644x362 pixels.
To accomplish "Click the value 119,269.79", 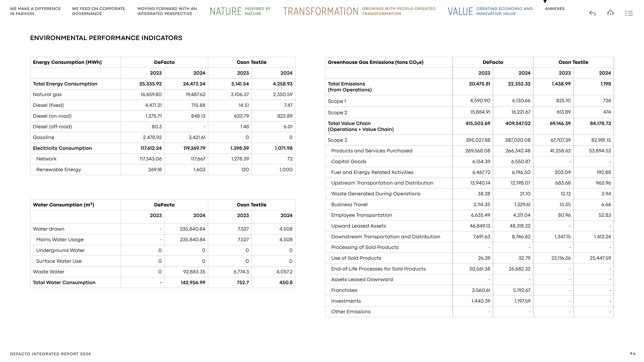I will pos(194,148).
